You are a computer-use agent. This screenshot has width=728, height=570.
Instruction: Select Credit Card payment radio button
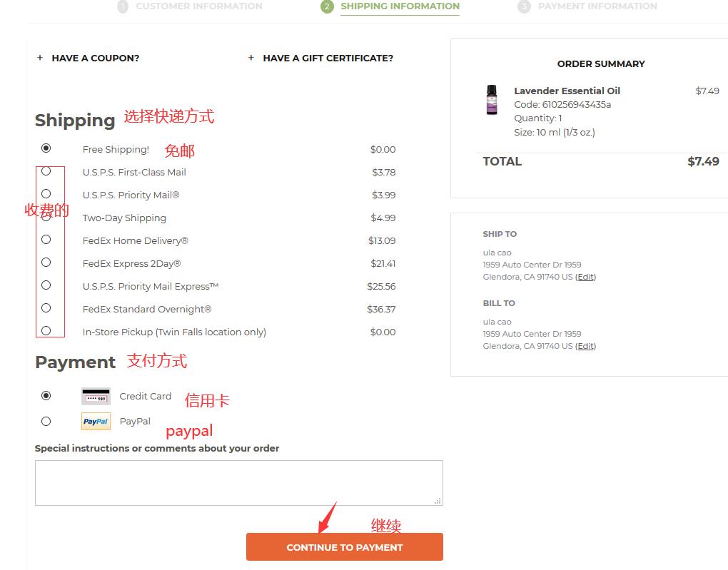point(46,395)
